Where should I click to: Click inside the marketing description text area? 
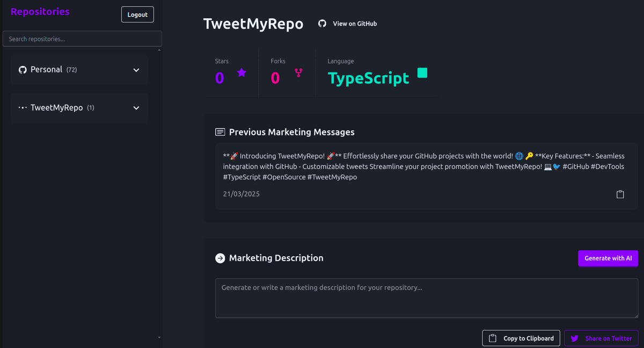point(427,298)
